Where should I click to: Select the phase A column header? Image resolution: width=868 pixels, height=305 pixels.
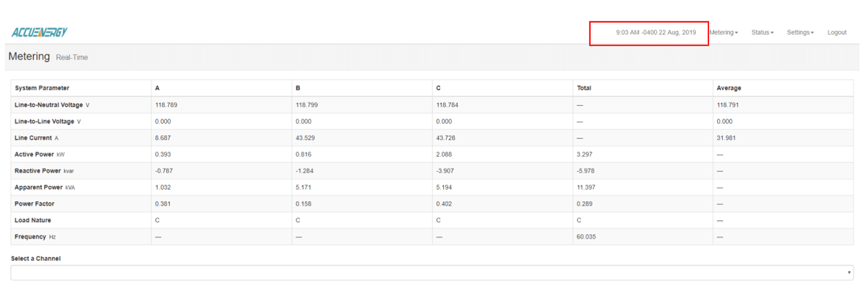157,88
